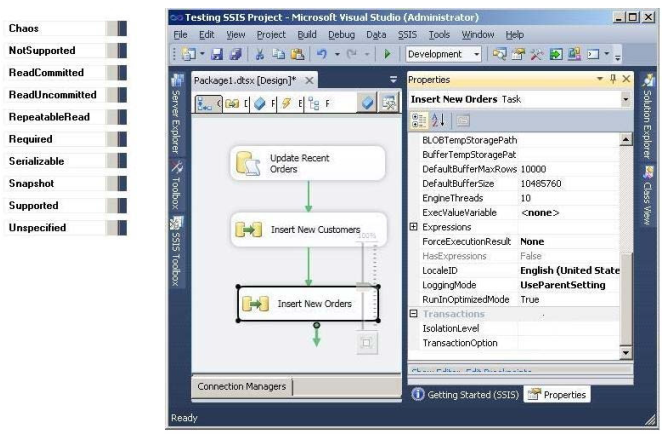Screen dimensions: 666x435
Task: Open the Toolbox icon with crossed tools
Action: pos(536,54)
